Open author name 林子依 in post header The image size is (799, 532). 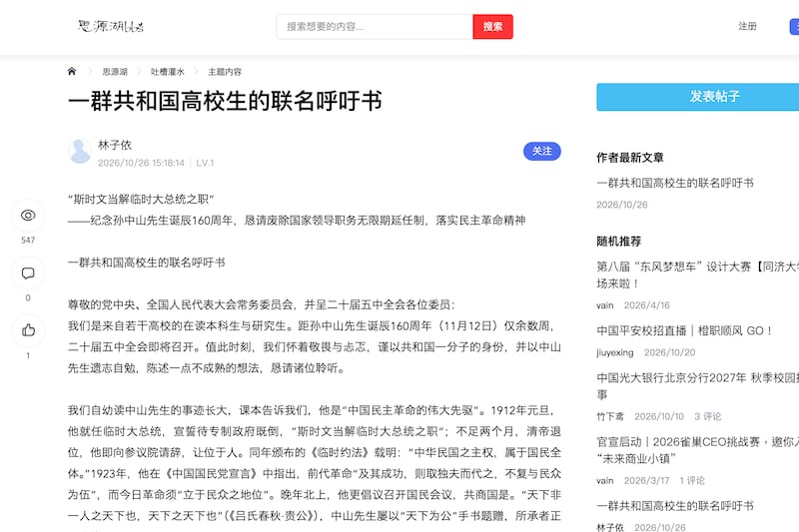tap(115, 145)
